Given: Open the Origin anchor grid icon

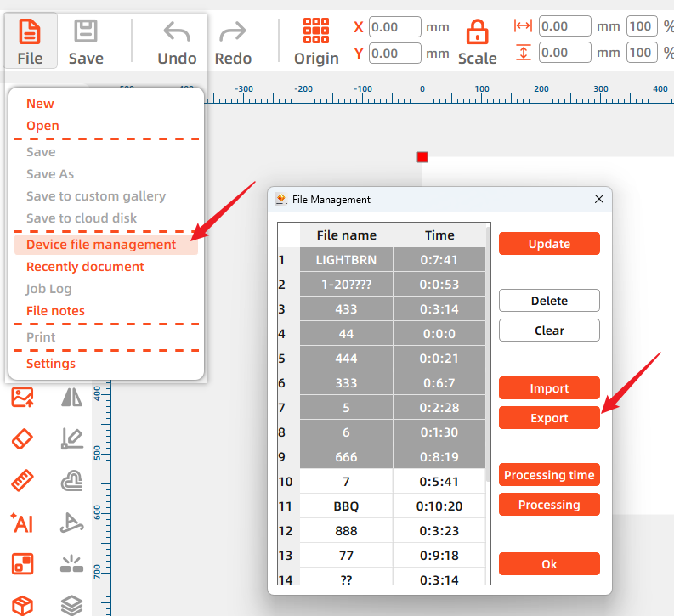Looking at the screenshot, I should (316, 31).
